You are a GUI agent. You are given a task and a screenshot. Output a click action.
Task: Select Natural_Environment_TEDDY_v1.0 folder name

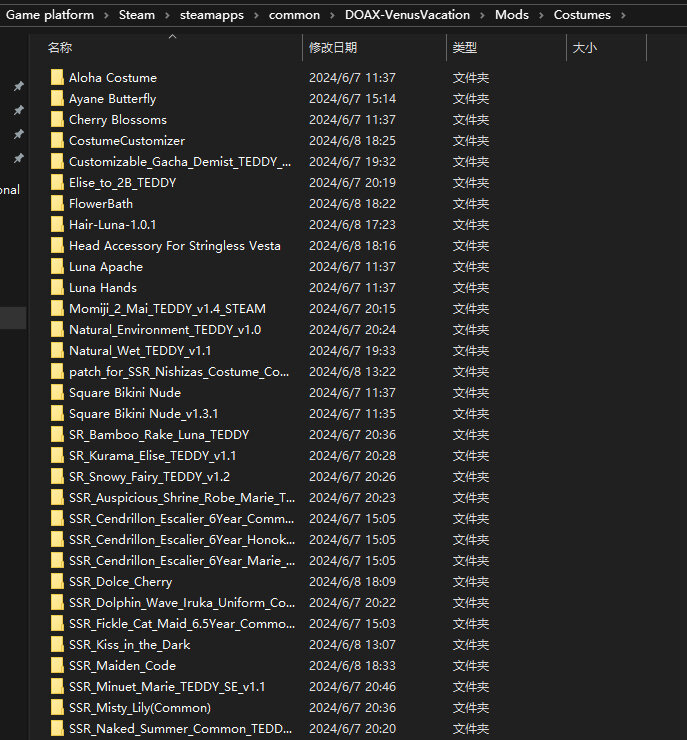[165, 329]
